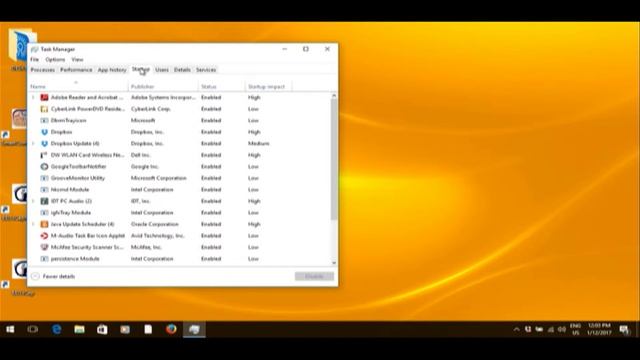Viewport: 640px width, 360px height.
Task: Click the hkcmd Module row icon
Action: 44,190
